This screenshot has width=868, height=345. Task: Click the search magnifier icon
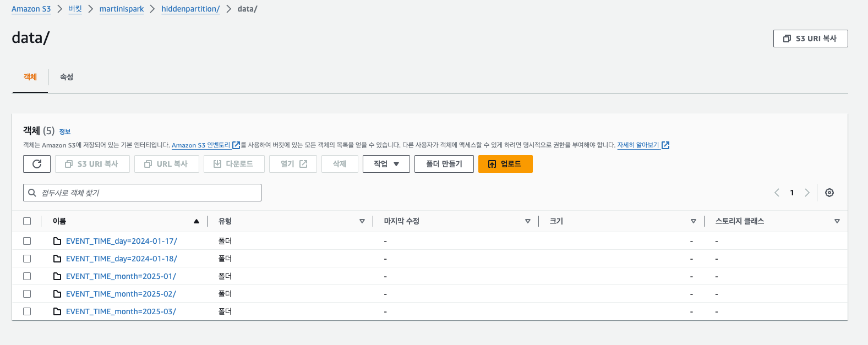[32, 193]
